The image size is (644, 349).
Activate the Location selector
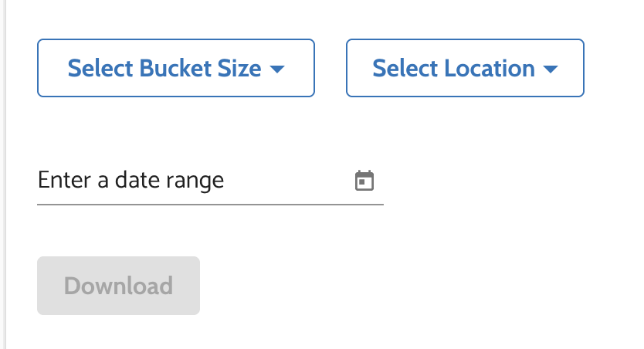click(x=465, y=68)
